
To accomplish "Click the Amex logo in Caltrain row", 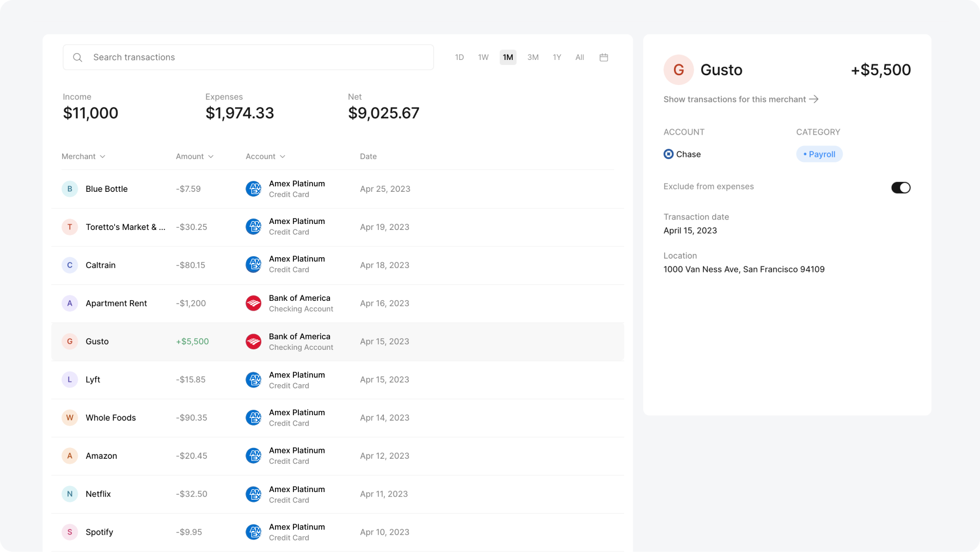I will click(254, 264).
